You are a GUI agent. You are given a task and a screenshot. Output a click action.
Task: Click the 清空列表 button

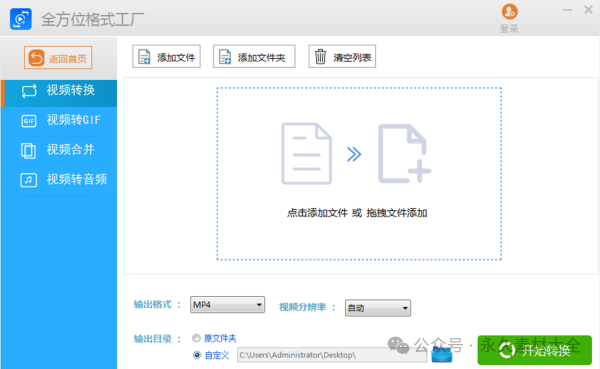342,57
